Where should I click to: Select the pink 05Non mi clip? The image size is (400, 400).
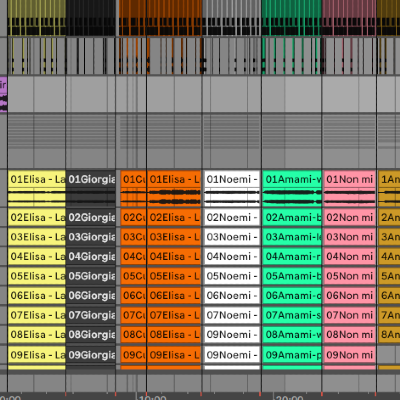[349, 276]
